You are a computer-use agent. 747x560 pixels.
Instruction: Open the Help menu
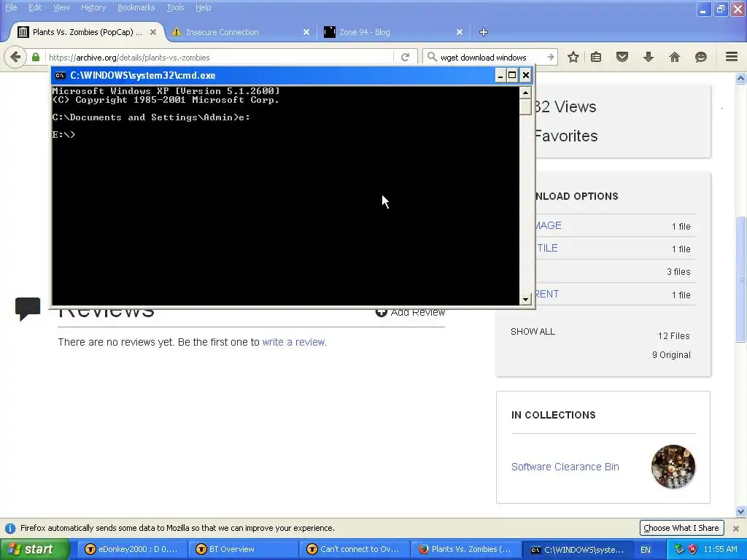204,7
